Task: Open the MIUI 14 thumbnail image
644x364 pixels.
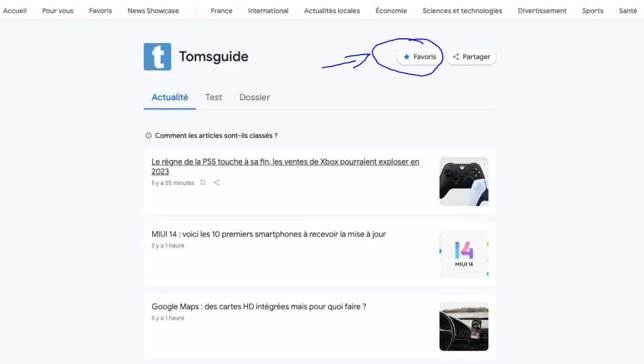Action: (x=464, y=254)
